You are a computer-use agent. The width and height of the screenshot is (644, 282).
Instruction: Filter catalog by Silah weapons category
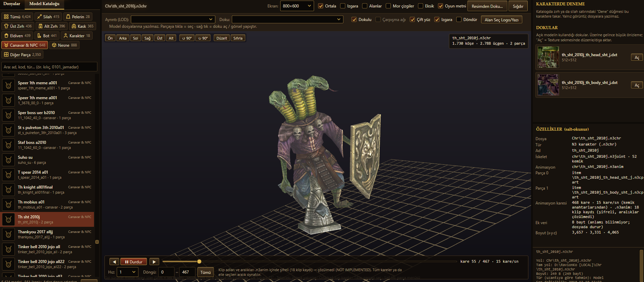coord(48,17)
